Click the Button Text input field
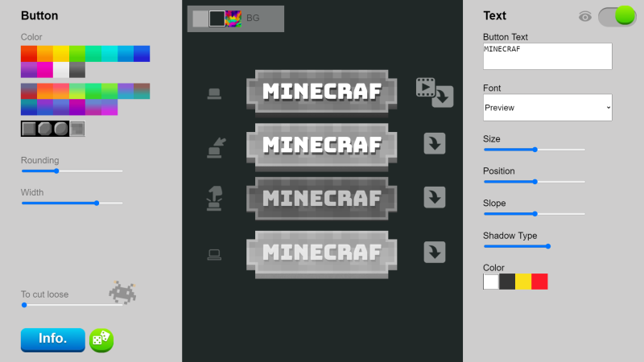 click(x=547, y=56)
